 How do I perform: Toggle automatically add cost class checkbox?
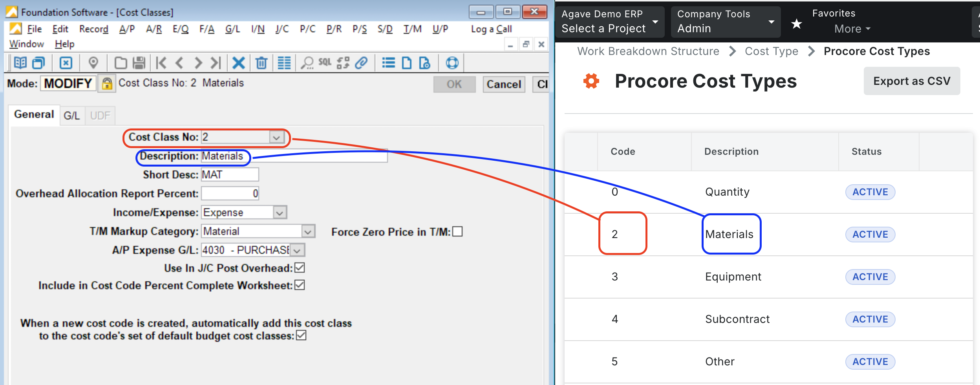[x=301, y=335]
